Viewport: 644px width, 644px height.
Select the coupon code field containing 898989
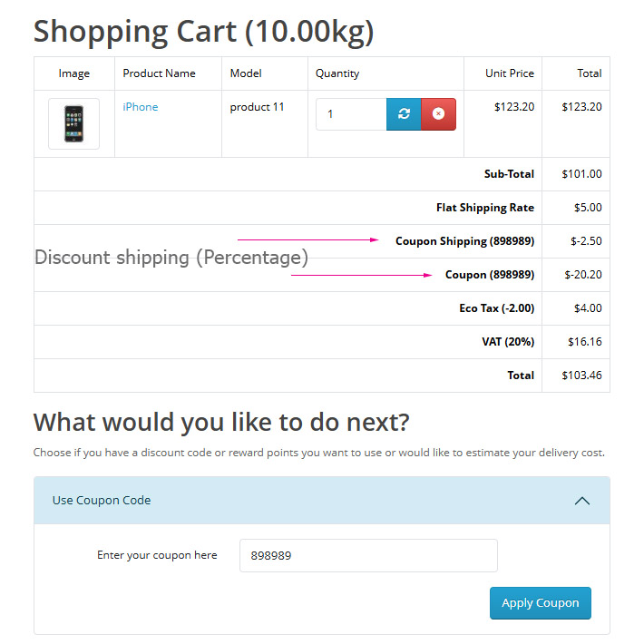pos(368,555)
